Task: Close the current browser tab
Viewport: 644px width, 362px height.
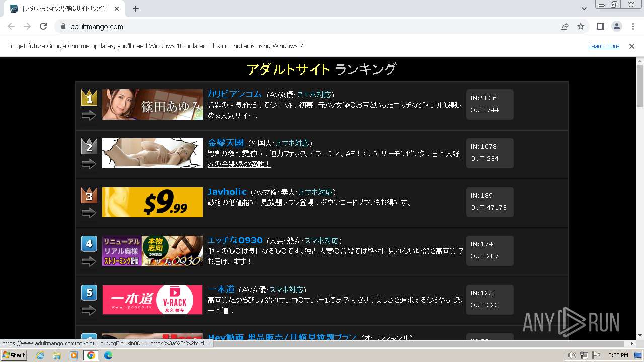Action: (117, 9)
